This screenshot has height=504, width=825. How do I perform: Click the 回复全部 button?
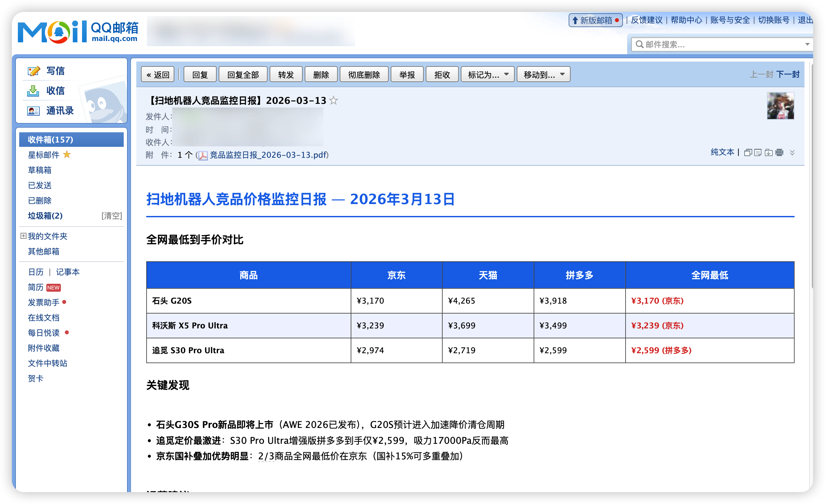point(243,74)
